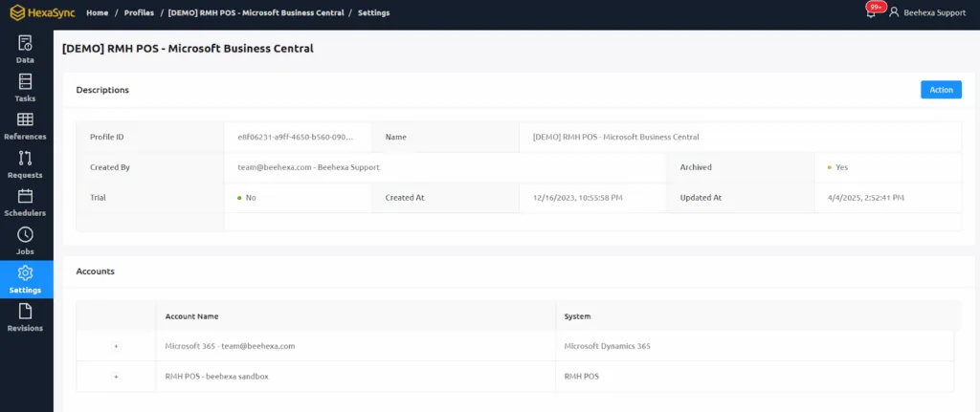Screen dimensions: 980x412
Task: Click the Settings breadcrumb
Action: click(374, 12)
